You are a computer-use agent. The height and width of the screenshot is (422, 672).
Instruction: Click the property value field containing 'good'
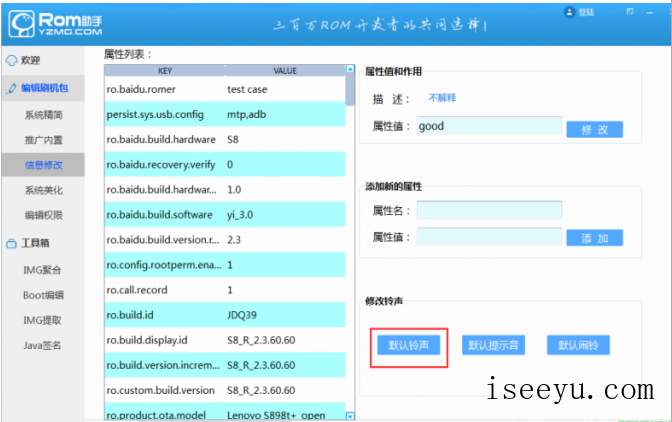coord(489,126)
